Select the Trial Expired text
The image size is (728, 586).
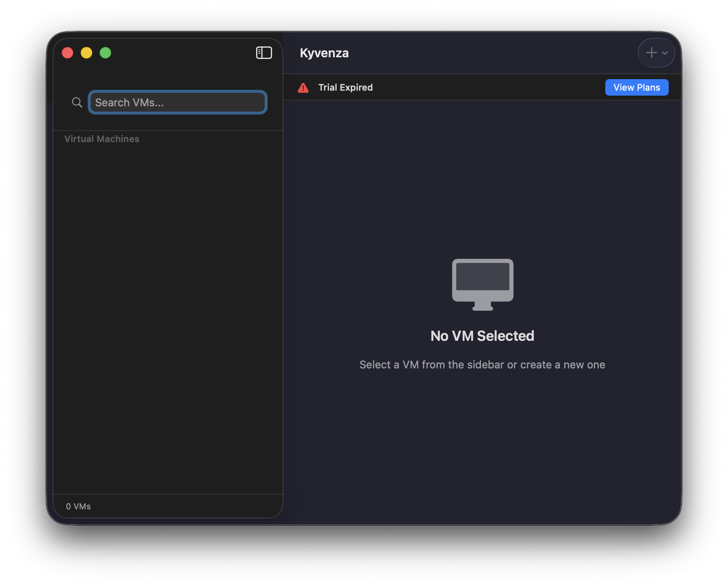(345, 87)
